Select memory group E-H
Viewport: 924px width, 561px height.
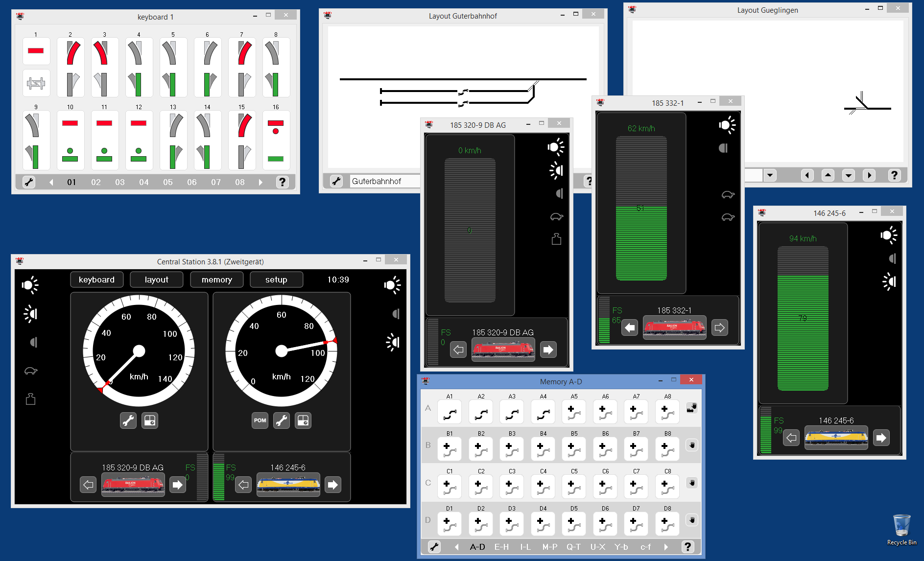coord(501,546)
